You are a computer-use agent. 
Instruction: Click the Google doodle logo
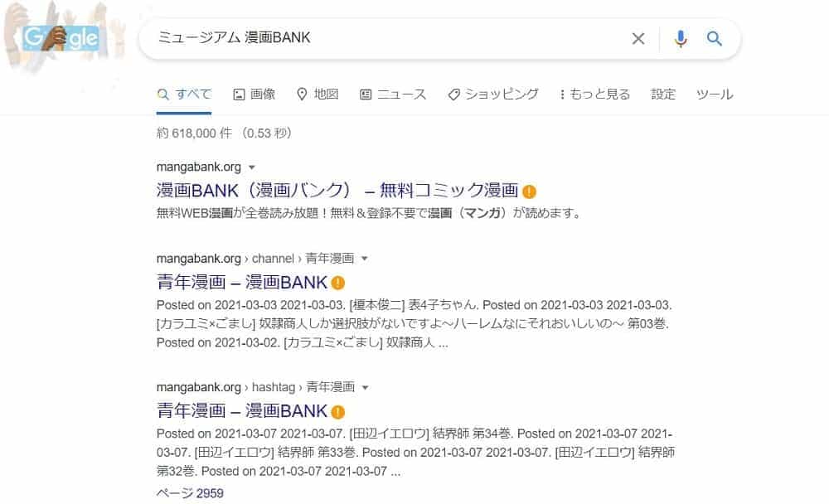61,38
